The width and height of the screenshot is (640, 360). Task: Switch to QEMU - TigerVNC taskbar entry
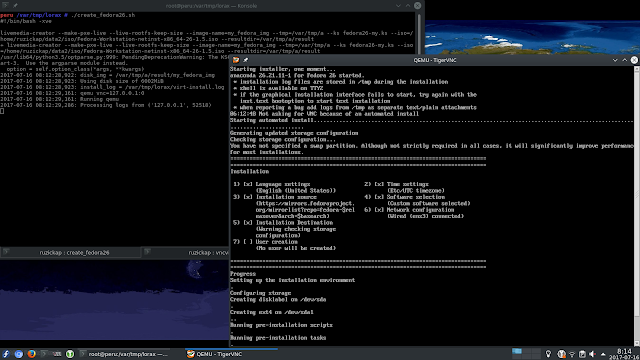tap(231, 354)
